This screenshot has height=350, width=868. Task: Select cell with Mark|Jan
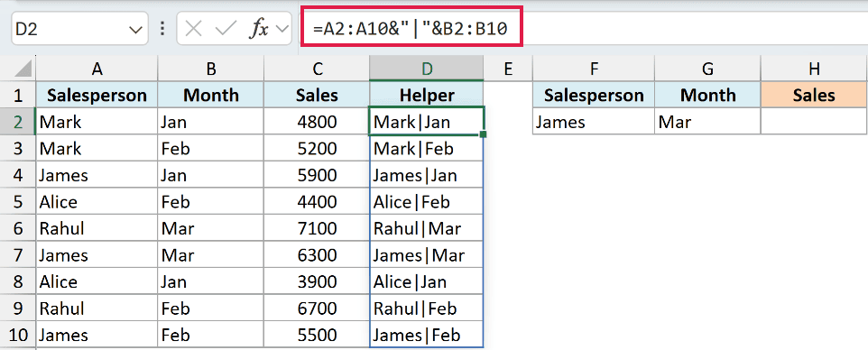pos(427,121)
